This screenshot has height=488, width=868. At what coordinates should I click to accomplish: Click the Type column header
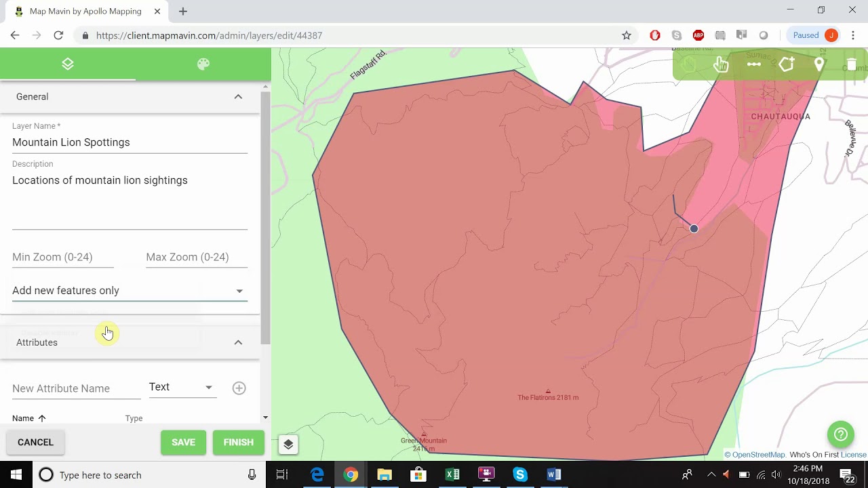point(134,418)
